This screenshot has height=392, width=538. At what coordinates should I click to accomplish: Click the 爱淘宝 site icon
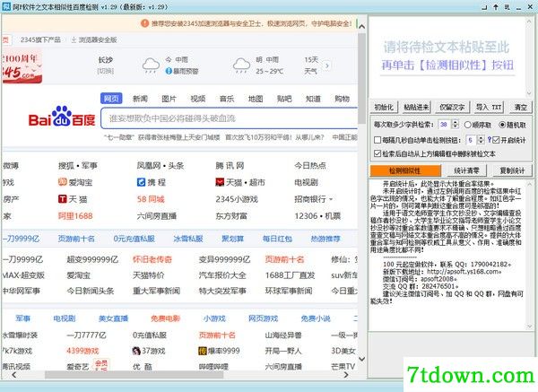click(x=62, y=181)
